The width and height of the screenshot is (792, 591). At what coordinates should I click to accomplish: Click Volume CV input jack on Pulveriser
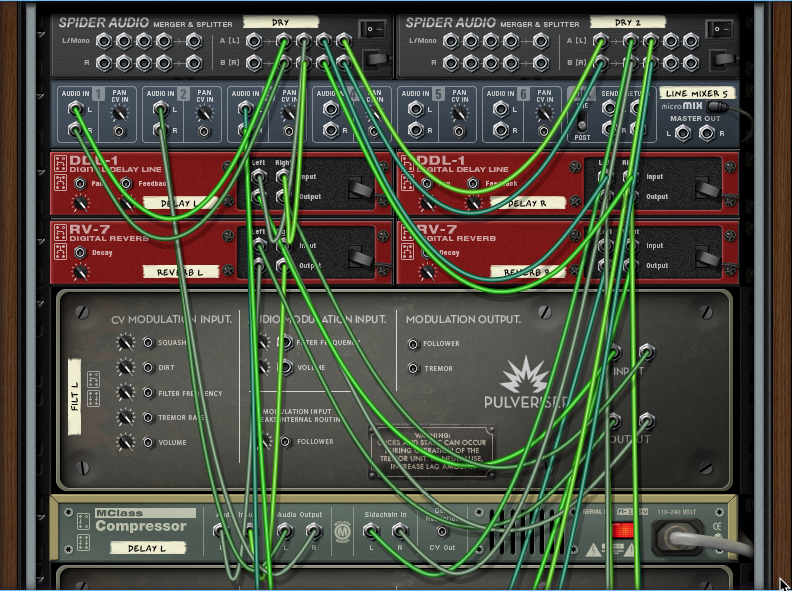point(148,442)
